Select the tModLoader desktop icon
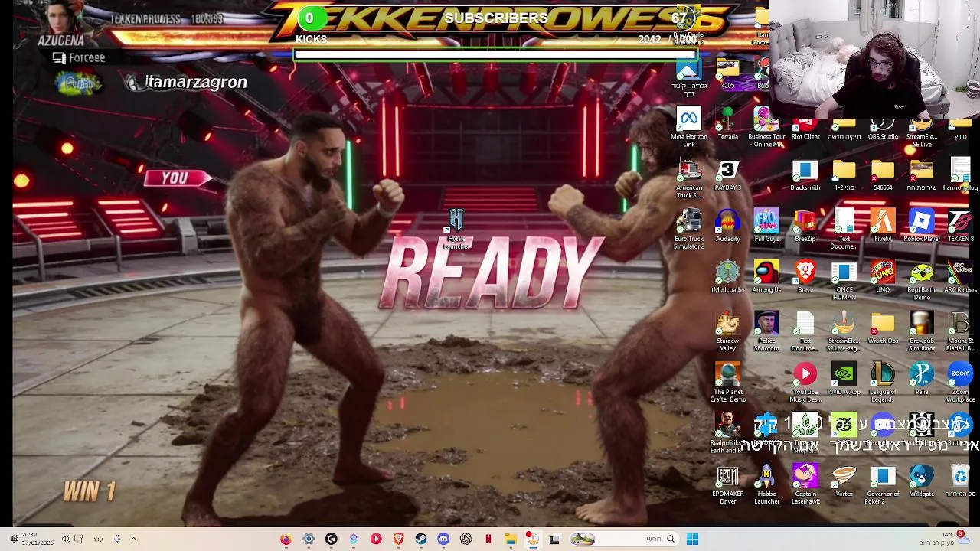Image resolution: width=980 pixels, height=551 pixels. (x=727, y=277)
